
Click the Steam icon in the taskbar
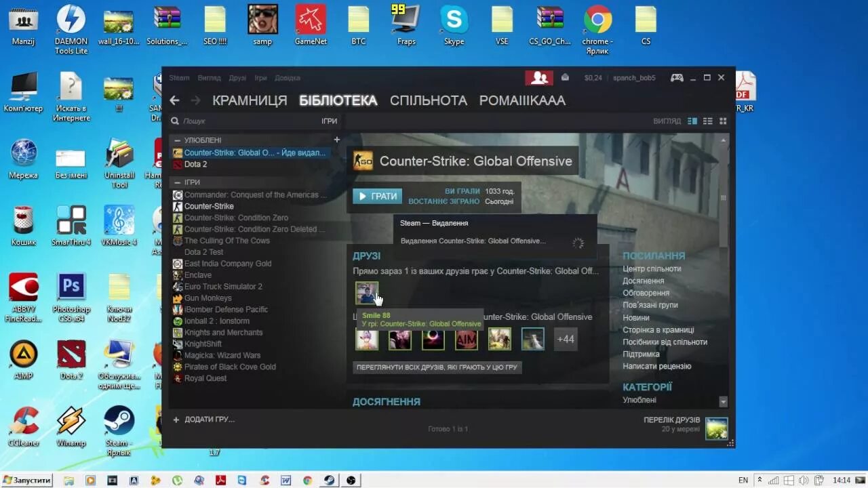tap(329, 480)
